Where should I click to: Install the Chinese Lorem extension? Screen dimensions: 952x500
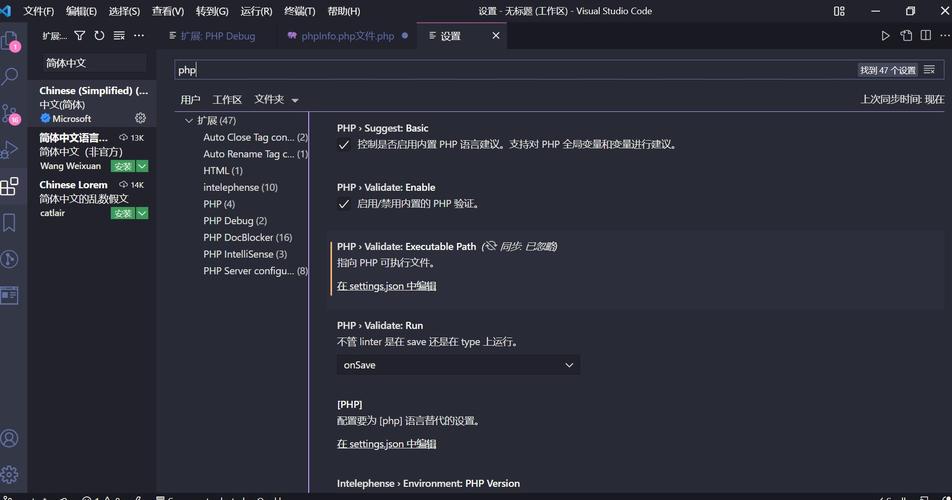pyautogui.click(x=123, y=213)
